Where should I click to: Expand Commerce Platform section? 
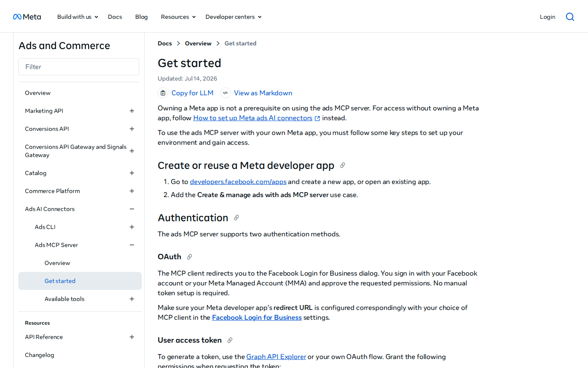(x=132, y=191)
